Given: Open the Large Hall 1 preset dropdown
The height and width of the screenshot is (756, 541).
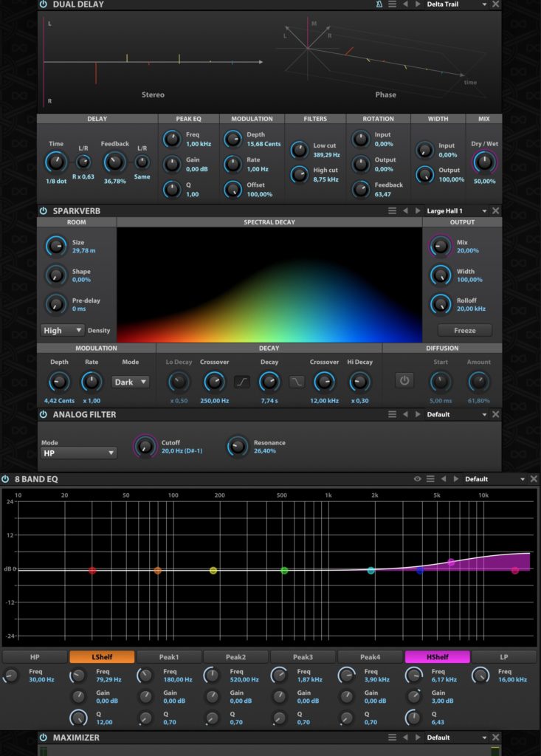Looking at the screenshot, I should pos(457,210).
